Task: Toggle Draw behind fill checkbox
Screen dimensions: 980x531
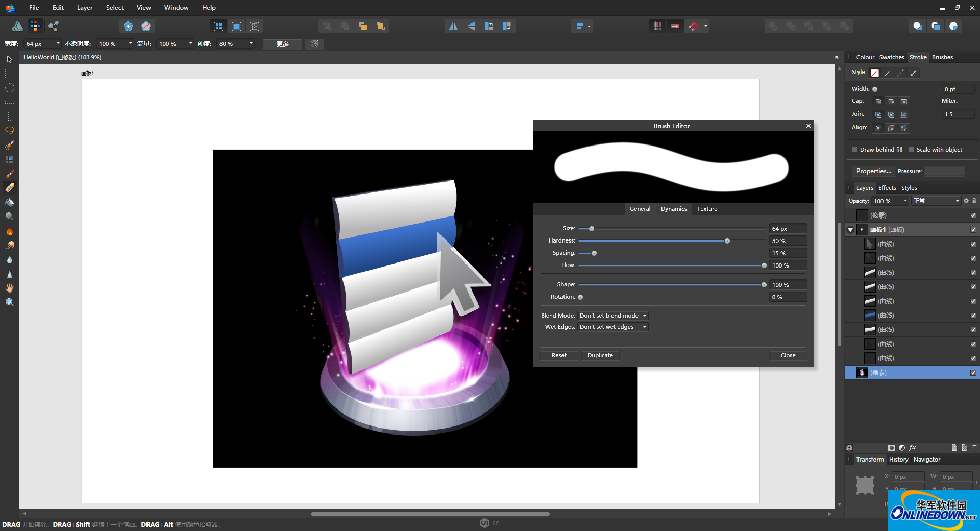Action: point(855,150)
